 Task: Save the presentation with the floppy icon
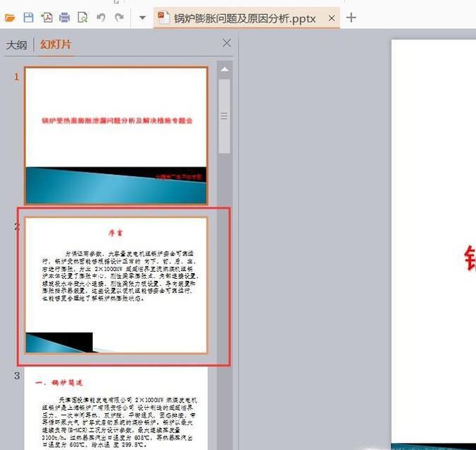pos(28,18)
